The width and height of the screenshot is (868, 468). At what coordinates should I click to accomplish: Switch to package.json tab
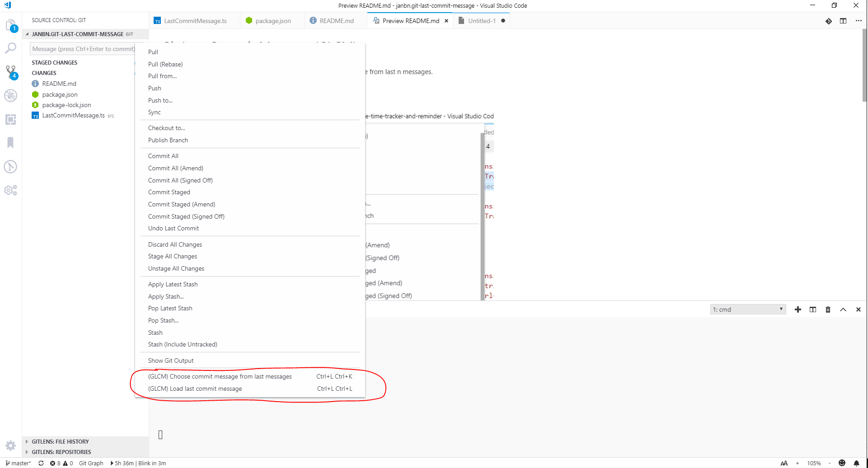click(272, 21)
